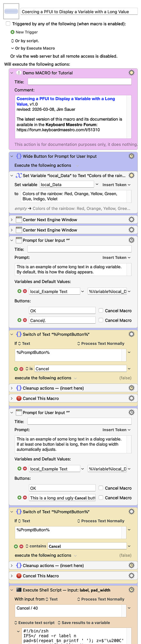Screen dimensions: 141x644
Task: Click the Title field in the comment action
Action: click(79, 82)
